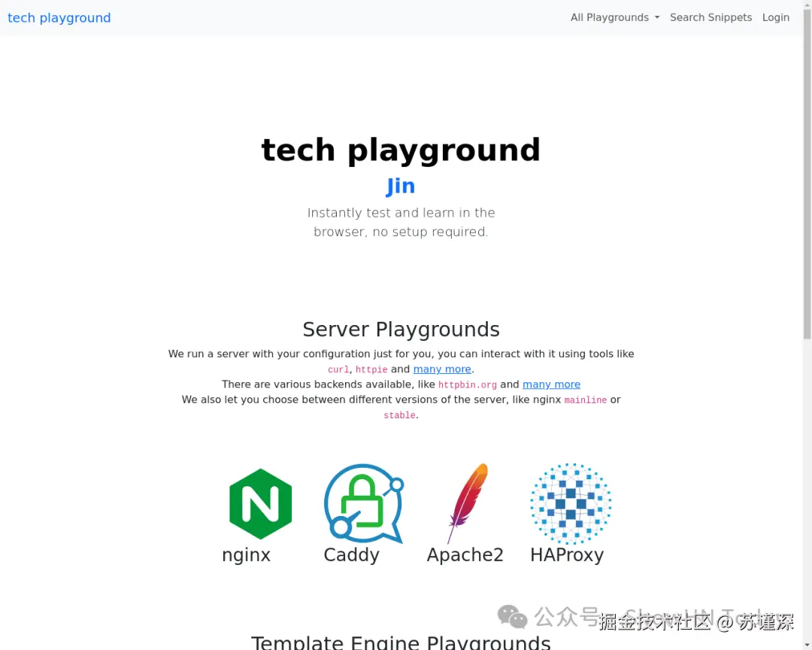Viewport: 812px width, 650px height.
Task: Expand the All Playgrounds dropdown
Action: coord(615,17)
